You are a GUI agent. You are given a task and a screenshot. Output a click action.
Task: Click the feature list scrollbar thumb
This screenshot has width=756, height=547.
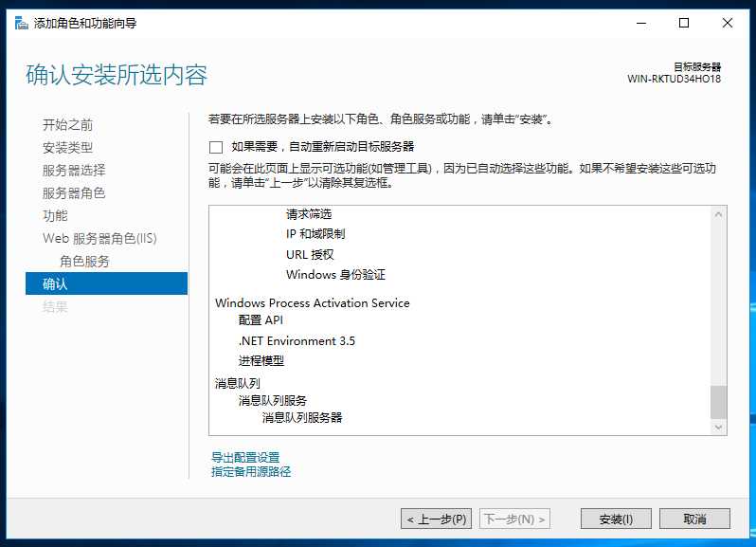718,402
